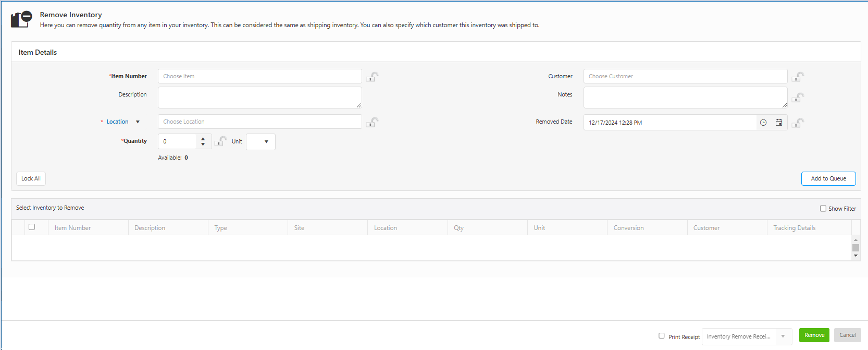Open the time picker clock icon
This screenshot has height=350, width=868.
coord(763,123)
